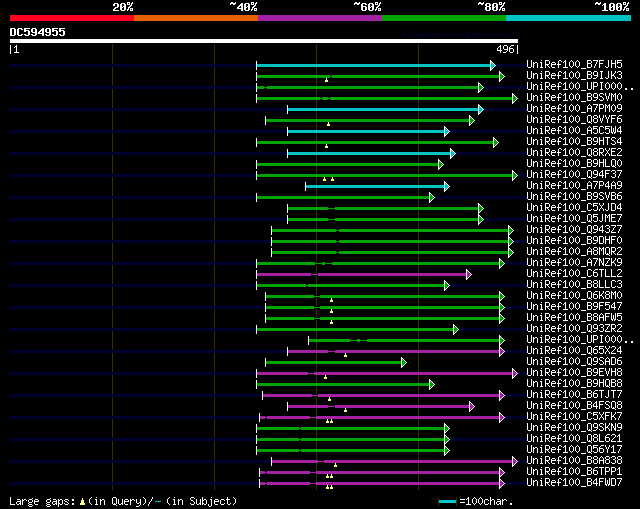Open the UniRef100_B9IJK3 hit label
Image resolution: width=640 pixels, height=509 pixels.
(x=574, y=76)
